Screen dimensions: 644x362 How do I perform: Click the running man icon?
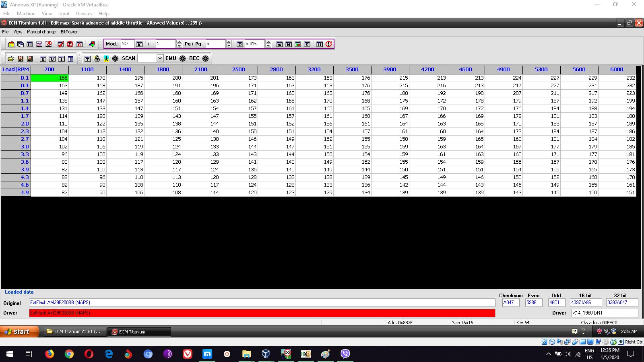[x=106, y=59]
